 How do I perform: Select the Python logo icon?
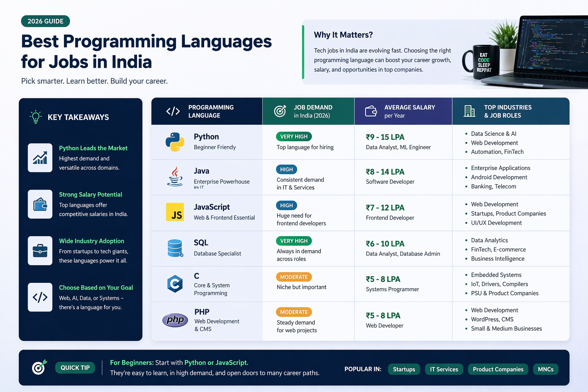coord(175,142)
